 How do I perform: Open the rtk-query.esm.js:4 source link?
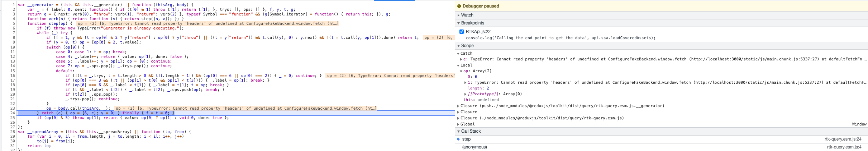[x=844, y=147]
